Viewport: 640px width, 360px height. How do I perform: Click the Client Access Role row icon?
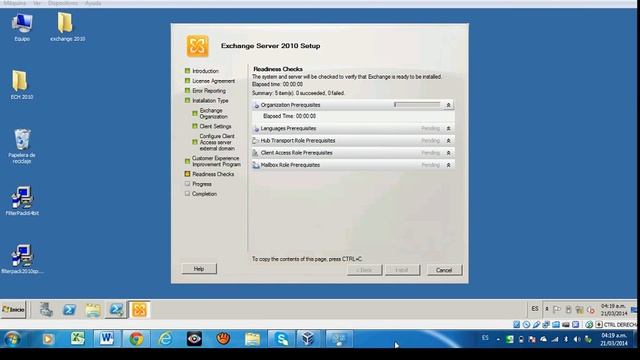coord(256,153)
